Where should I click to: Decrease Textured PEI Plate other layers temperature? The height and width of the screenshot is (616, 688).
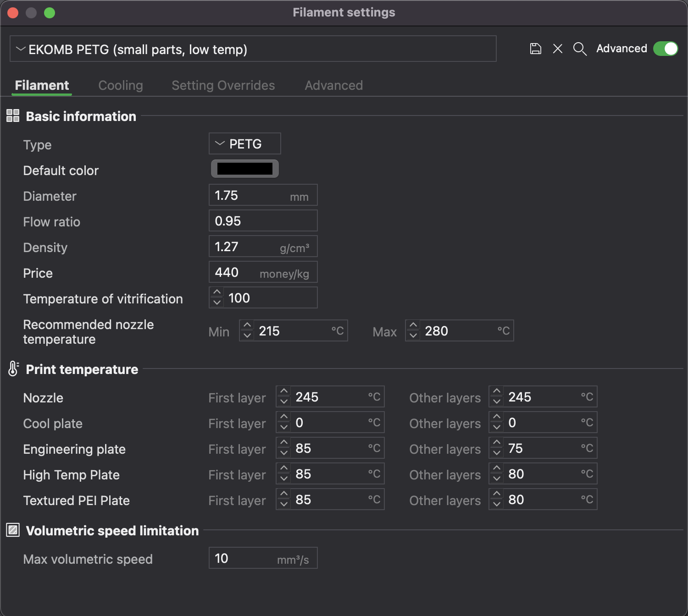point(497,504)
